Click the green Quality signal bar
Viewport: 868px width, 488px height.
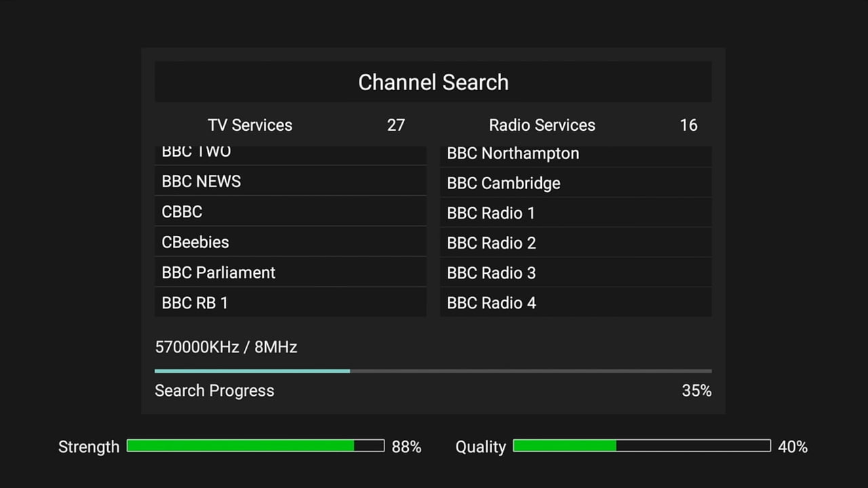click(642, 446)
